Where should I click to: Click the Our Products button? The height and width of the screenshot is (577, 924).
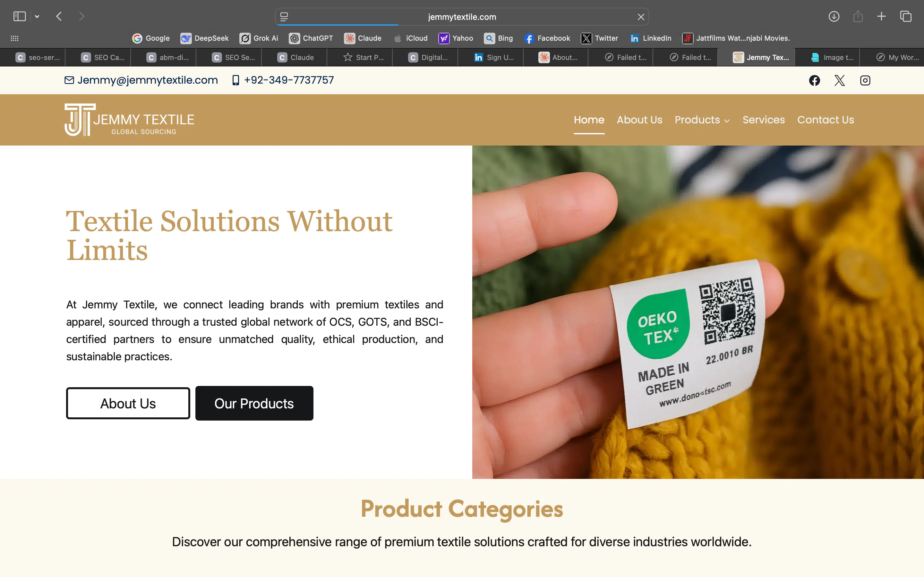tap(254, 403)
